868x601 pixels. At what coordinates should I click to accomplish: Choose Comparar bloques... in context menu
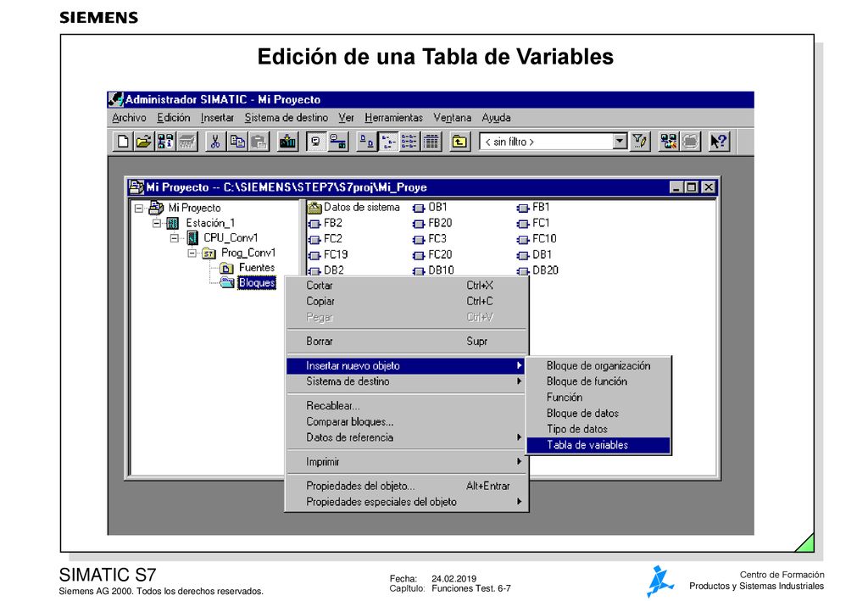407,421
